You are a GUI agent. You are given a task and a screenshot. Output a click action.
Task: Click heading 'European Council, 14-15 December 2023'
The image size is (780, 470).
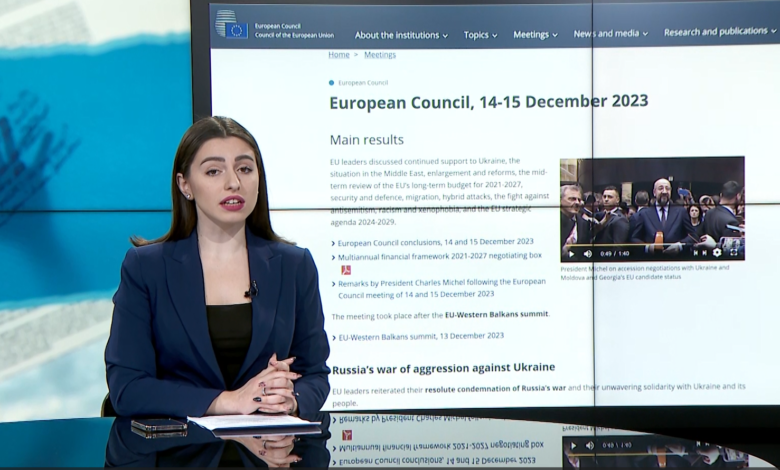click(489, 102)
